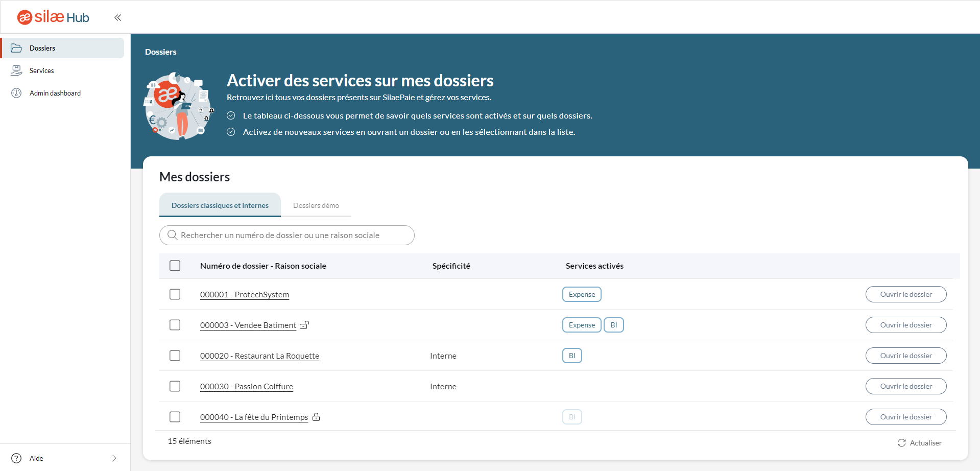This screenshot has width=980, height=471.
Task: Click the open lock icon next to Vendee Batiment
Action: (x=304, y=325)
